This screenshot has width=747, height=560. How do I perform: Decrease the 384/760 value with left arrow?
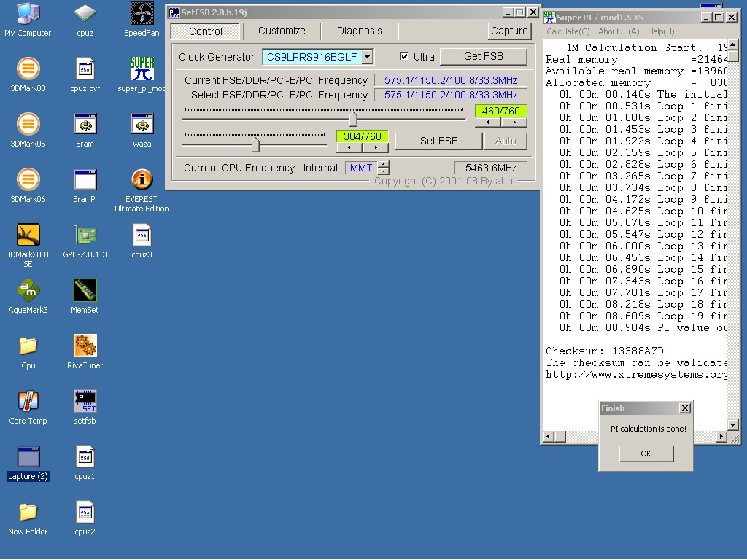[349, 148]
